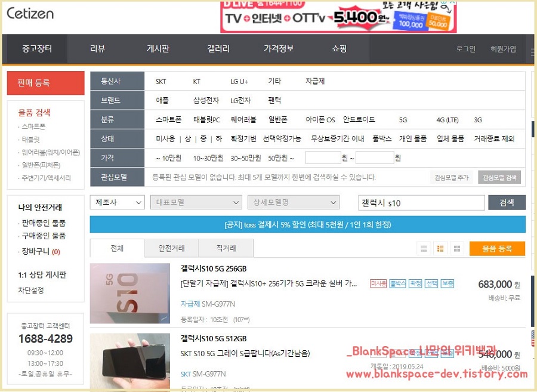
Task: Open the 리뷰 menu
Action: tap(98, 48)
